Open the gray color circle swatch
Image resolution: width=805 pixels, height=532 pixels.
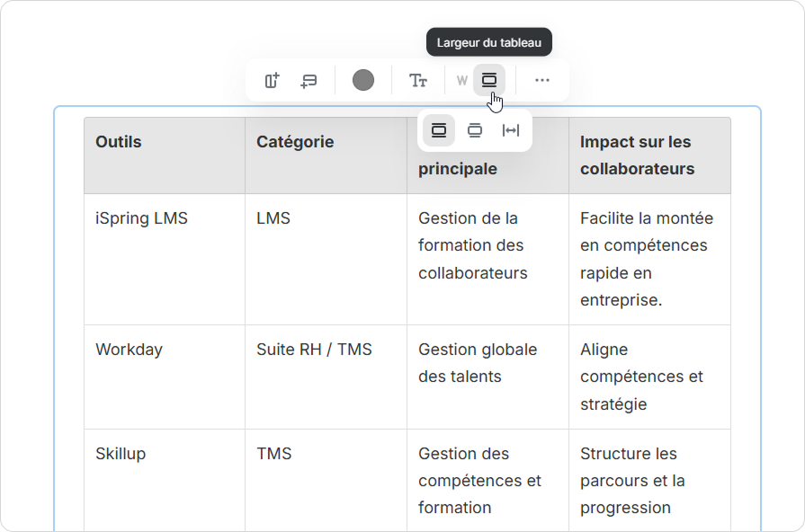[363, 81]
